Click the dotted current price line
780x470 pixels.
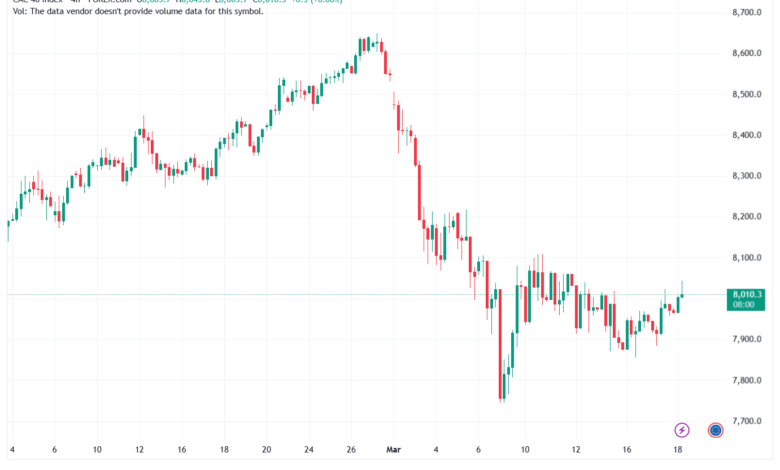tap(300, 294)
